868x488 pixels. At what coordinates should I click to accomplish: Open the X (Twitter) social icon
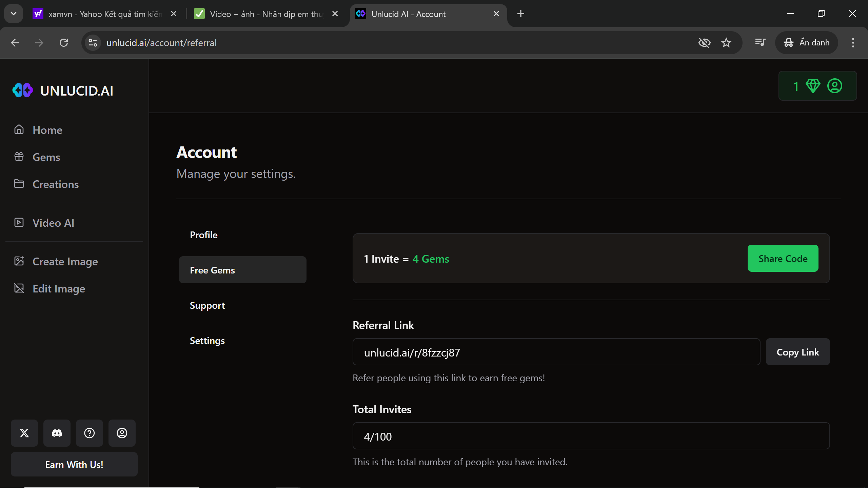point(24,433)
